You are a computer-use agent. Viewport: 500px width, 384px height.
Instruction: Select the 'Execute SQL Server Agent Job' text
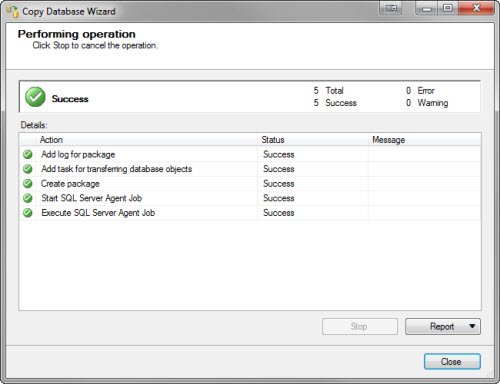[98, 213]
